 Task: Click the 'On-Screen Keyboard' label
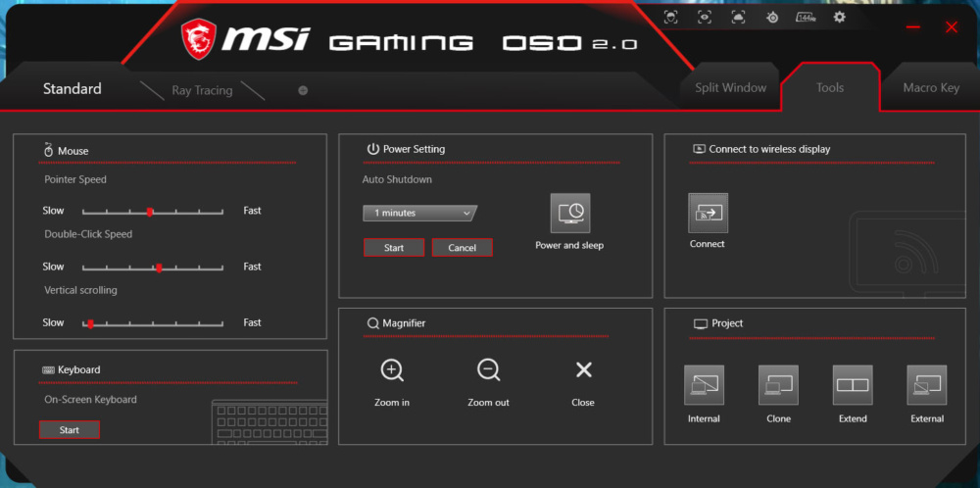point(90,399)
